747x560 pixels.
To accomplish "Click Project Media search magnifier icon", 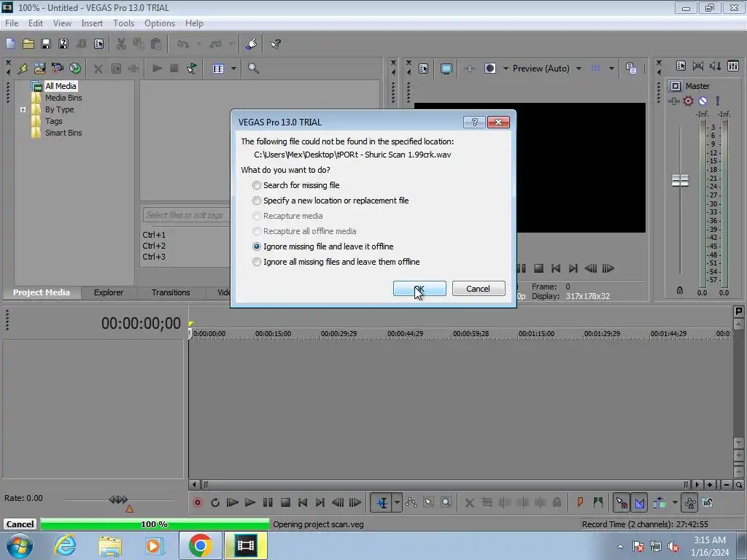I will pyautogui.click(x=253, y=69).
